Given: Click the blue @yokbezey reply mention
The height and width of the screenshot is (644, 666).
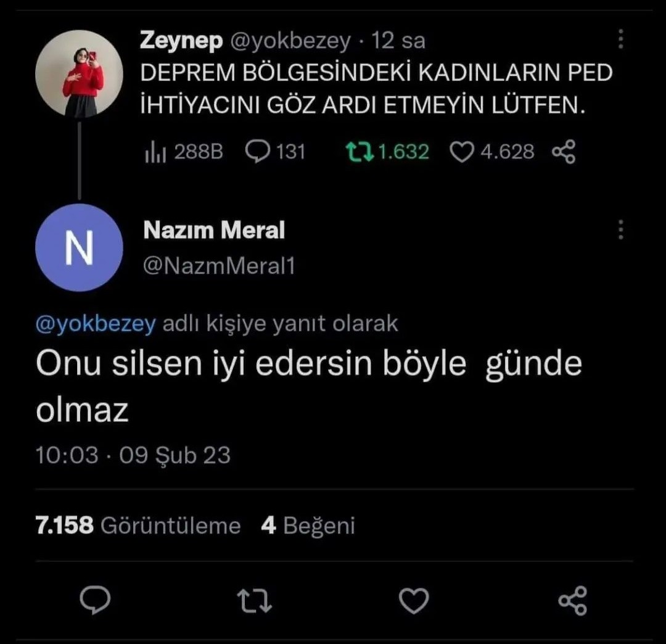Looking at the screenshot, I should tap(96, 324).
